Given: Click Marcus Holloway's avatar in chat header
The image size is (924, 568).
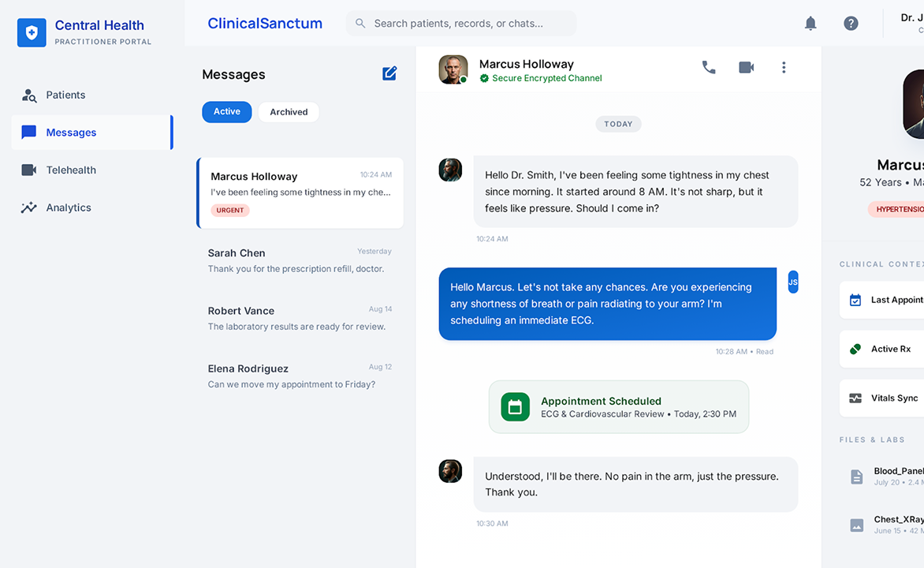Looking at the screenshot, I should tap(453, 69).
